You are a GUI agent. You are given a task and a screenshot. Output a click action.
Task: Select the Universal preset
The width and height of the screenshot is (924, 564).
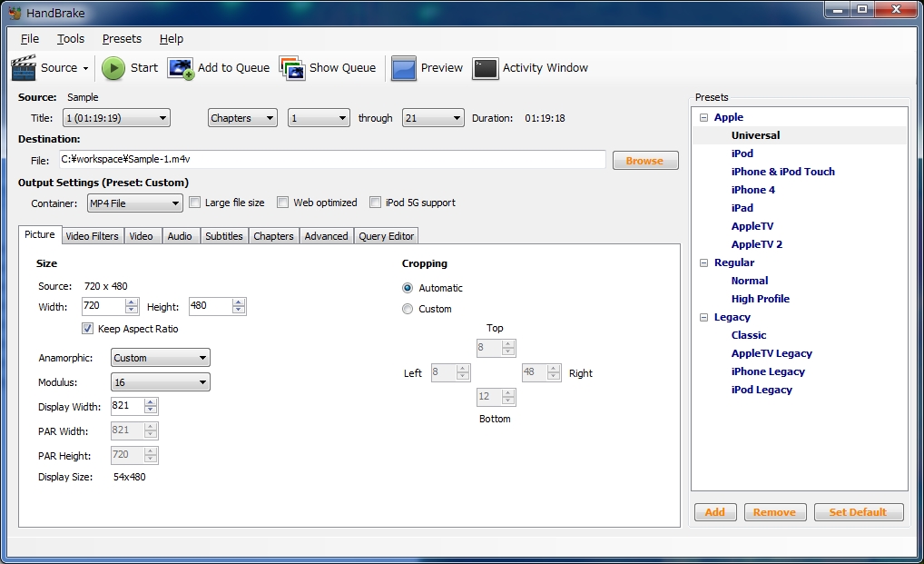[x=755, y=135]
